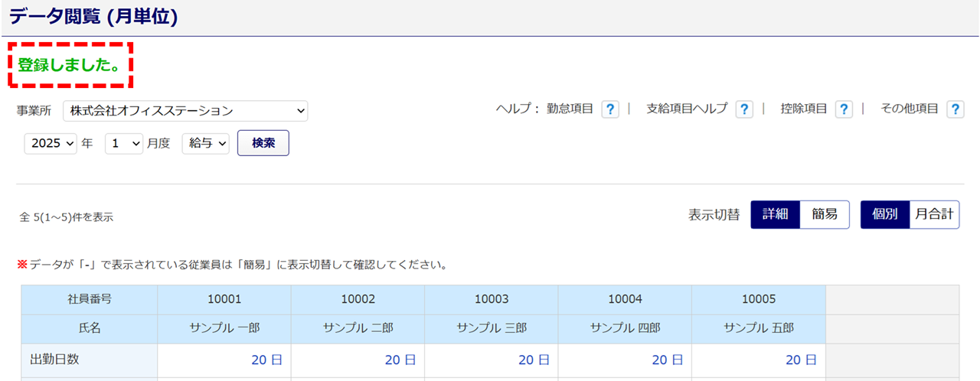Click employee number 10004 header cell
Image resolution: width=980 pixels, height=381 pixels.
pyautogui.click(x=625, y=299)
